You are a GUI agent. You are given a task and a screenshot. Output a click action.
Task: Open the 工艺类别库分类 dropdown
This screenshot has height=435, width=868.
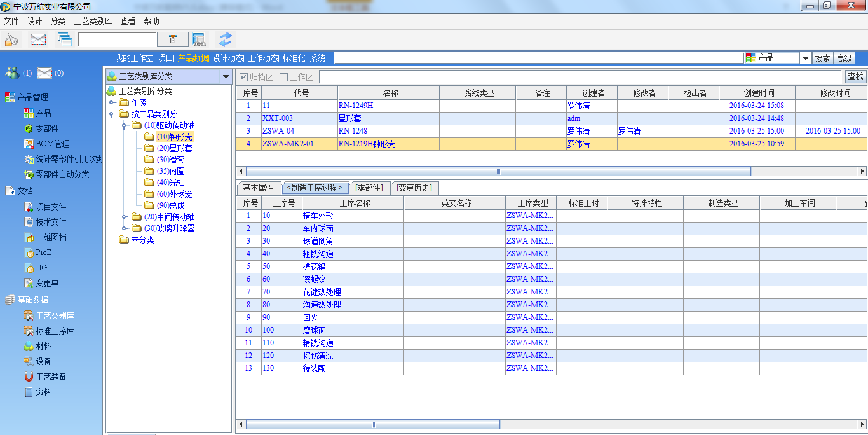[x=225, y=77]
